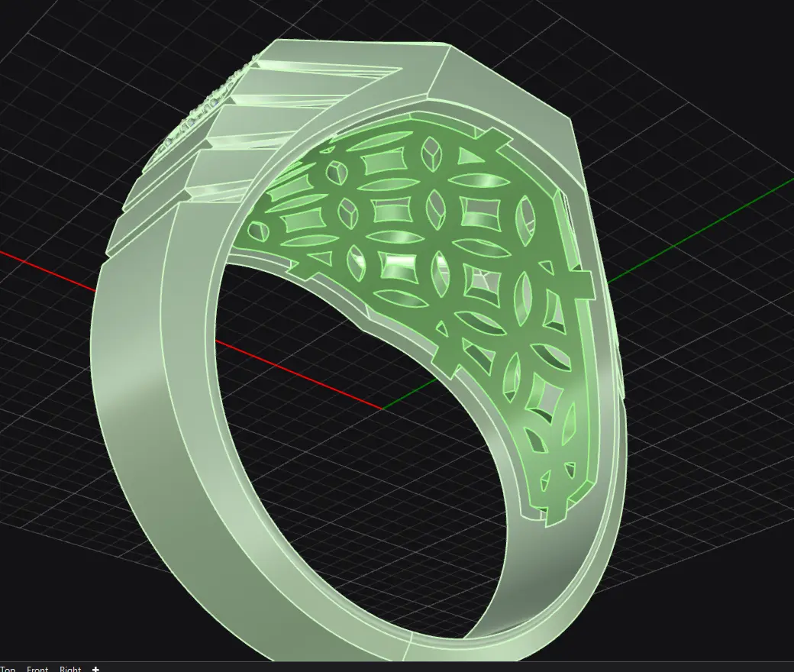Viewport: 794px width, 672px height.
Task: Click empty dark background in upper-left corner
Action: [x=61, y=61]
